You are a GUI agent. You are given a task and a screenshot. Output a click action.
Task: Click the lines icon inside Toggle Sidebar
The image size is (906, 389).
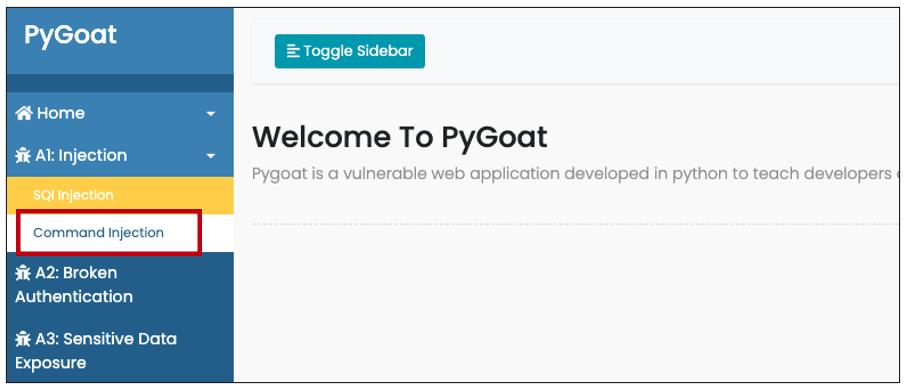point(294,51)
